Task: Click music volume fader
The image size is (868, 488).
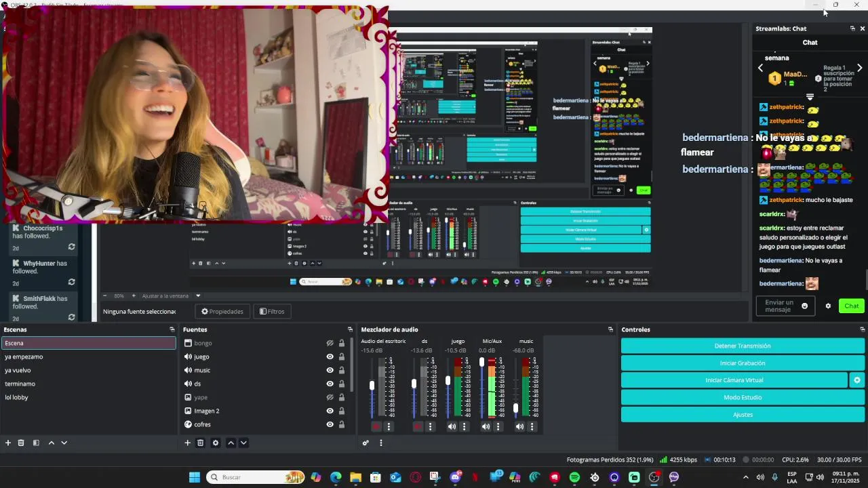Action: click(x=515, y=409)
